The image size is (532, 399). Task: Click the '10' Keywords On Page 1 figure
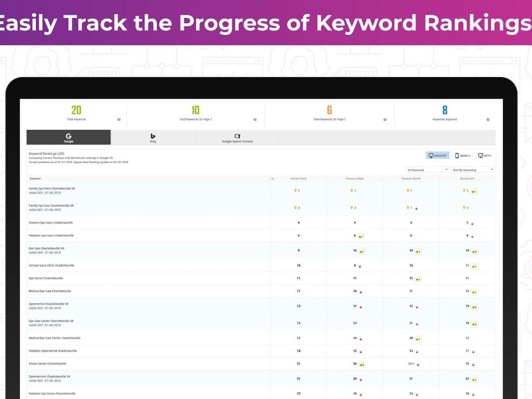195,110
